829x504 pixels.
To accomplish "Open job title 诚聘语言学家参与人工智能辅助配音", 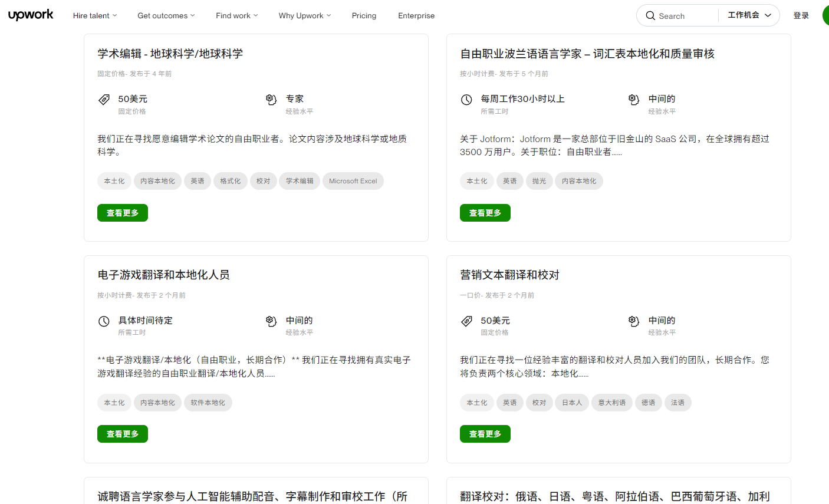I will pos(252,496).
